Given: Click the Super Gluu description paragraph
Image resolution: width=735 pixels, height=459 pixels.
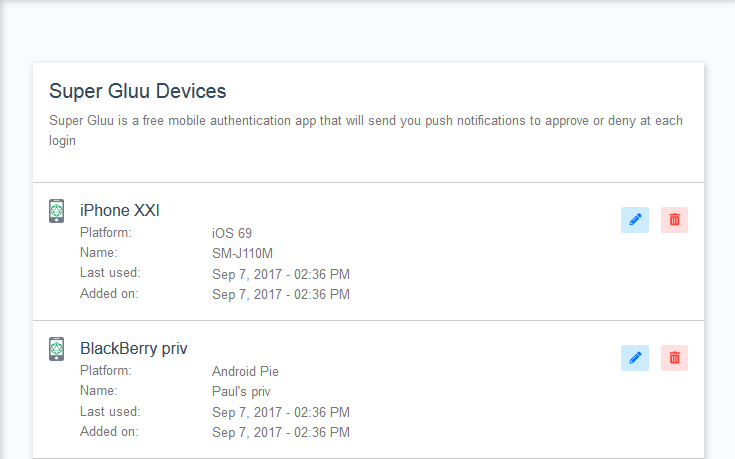Looking at the screenshot, I should pyautogui.click(x=366, y=130).
